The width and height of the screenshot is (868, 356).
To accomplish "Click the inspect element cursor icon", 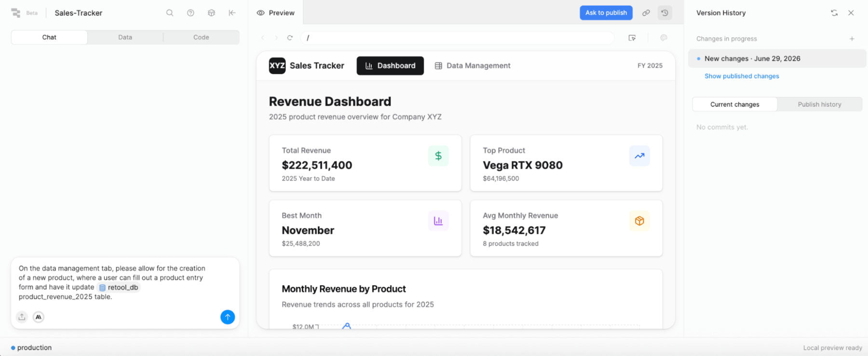I will click(632, 38).
